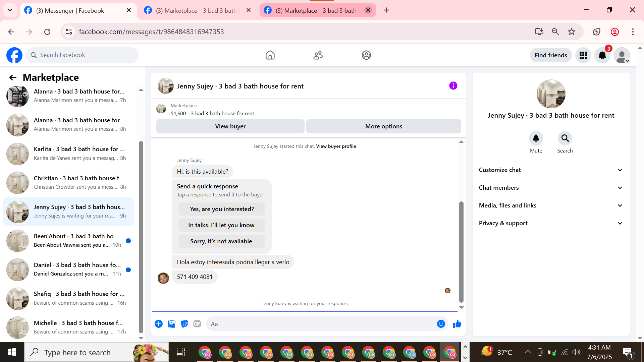This screenshot has height=362, width=644.
Task: Click the browser address bar URL
Action: 151,32
